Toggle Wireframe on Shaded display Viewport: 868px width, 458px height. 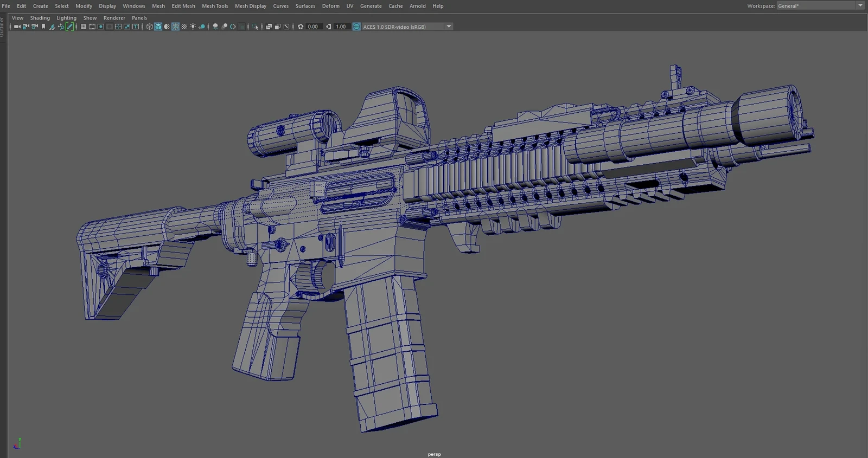[175, 27]
